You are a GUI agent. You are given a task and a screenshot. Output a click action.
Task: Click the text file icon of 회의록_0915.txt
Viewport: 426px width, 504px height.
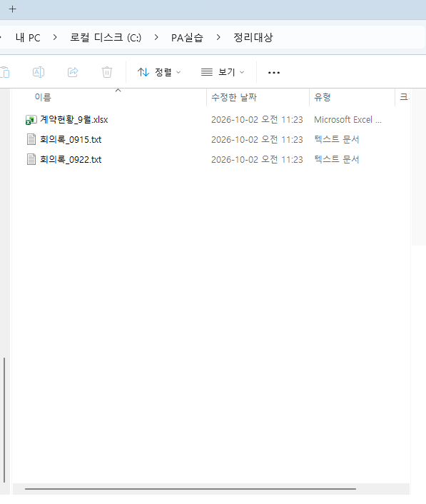[x=31, y=139]
